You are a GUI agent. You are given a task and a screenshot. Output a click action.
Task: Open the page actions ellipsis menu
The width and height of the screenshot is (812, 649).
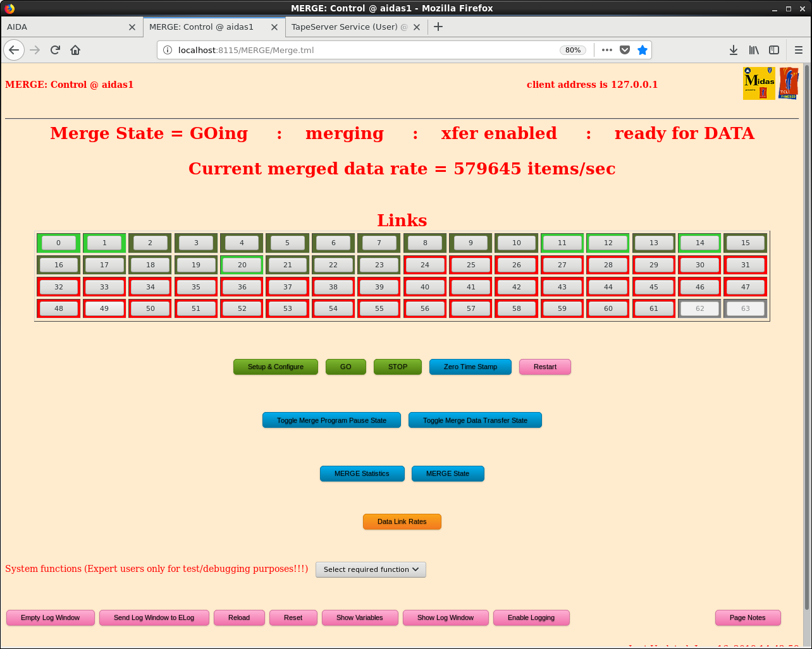(x=607, y=50)
